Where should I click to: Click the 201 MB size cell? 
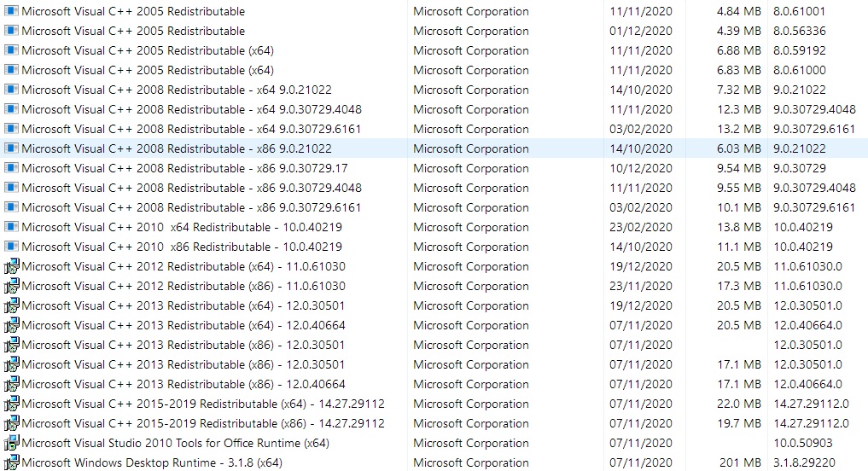(741, 462)
